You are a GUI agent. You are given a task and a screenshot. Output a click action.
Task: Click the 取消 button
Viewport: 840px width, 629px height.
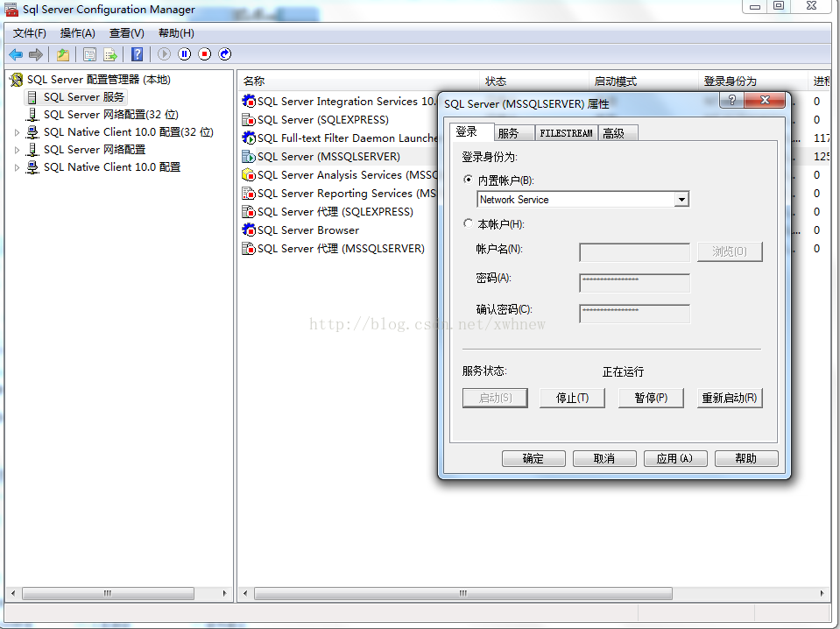click(x=604, y=459)
